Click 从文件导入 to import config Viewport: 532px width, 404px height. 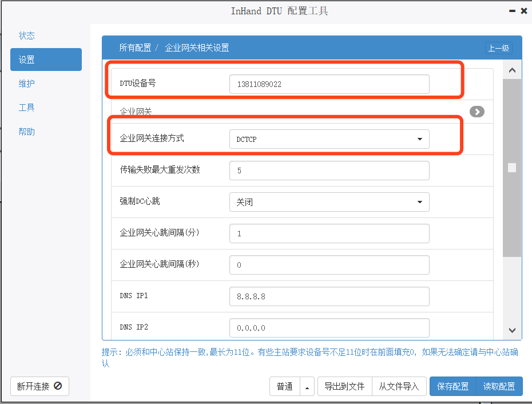click(x=399, y=387)
